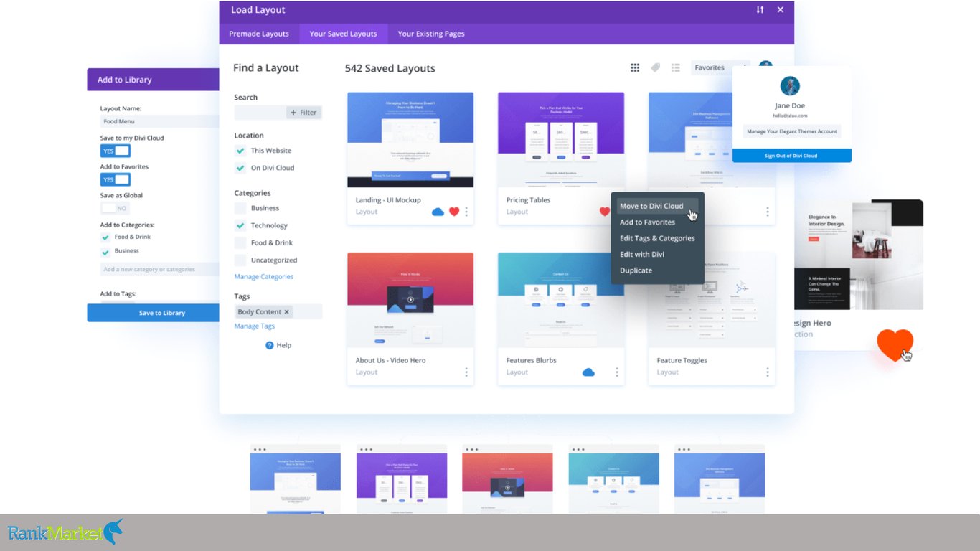980x551 pixels.
Task: Open Pricing Tables layout thumbnail
Action: point(561,140)
